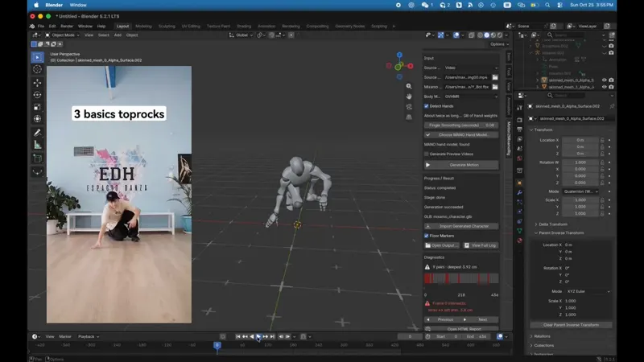
Task: Open the Tool properties tab icon
Action: click(519, 108)
